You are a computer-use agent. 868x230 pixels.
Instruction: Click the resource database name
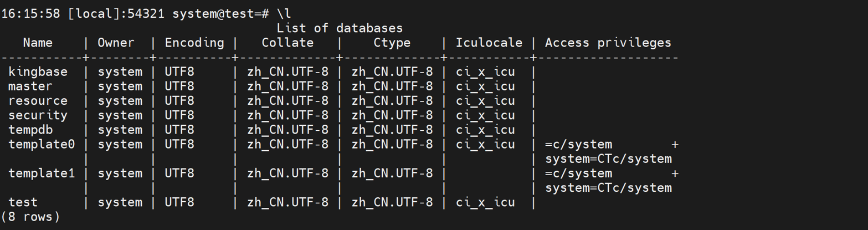click(38, 101)
